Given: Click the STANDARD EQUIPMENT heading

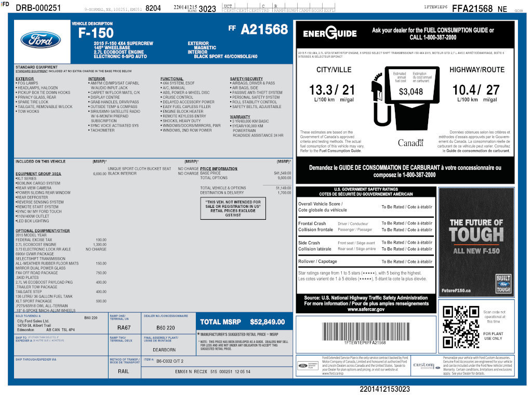Looking at the screenshot, I should point(37,67).
